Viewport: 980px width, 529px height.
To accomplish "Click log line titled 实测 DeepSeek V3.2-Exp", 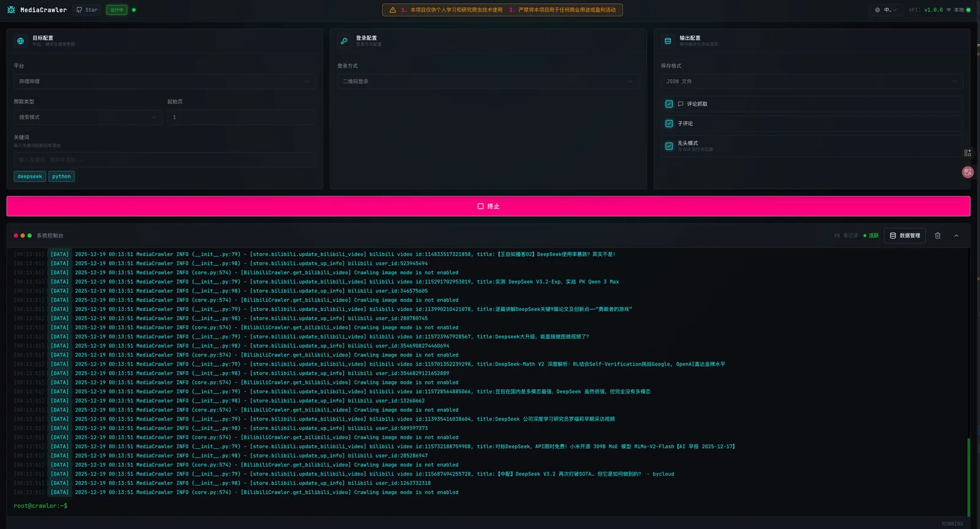I will [x=316, y=282].
